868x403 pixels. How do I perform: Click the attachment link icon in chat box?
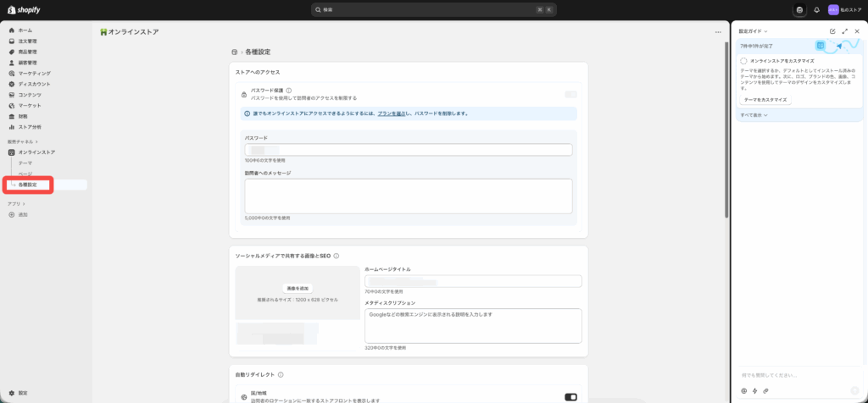(x=765, y=391)
